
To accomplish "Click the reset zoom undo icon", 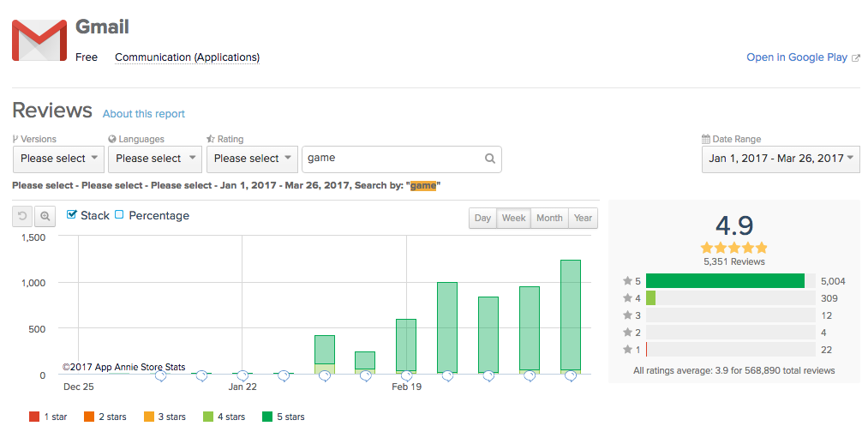I will point(22,216).
